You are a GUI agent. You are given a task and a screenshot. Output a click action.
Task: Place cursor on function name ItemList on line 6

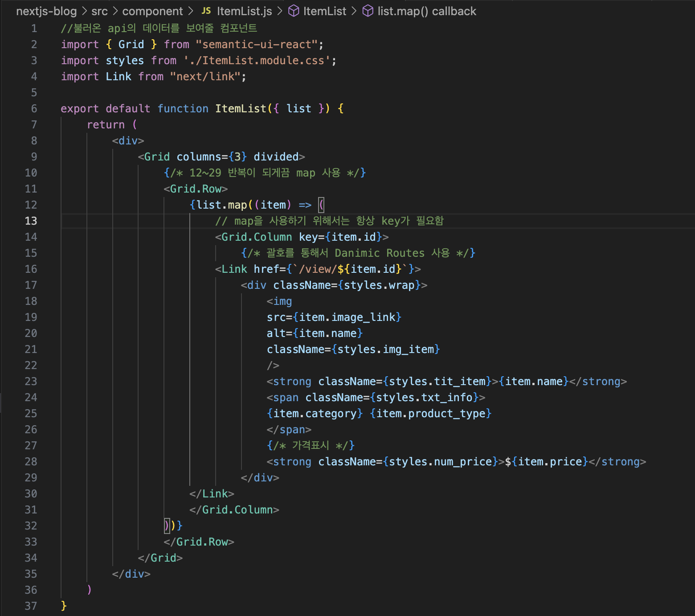pos(241,108)
